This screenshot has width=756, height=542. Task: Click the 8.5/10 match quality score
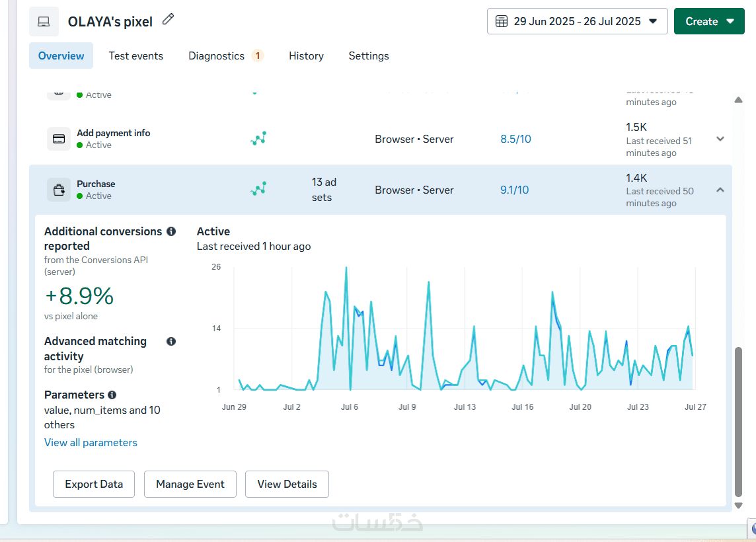pyautogui.click(x=515, y=139)
